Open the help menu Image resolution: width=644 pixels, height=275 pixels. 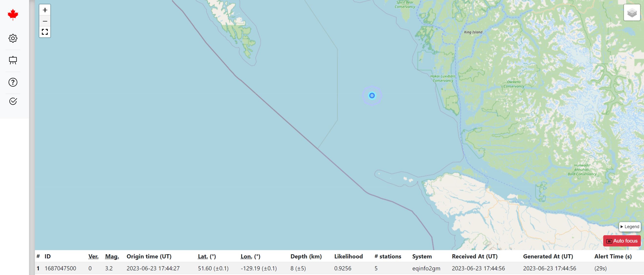click(x=13, y=82)
